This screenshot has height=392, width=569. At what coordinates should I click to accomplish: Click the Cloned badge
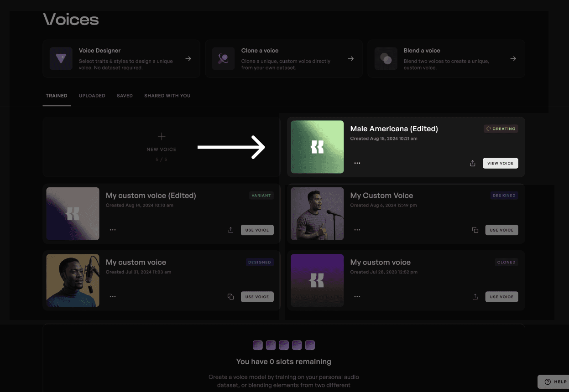(x=506, y=263)
